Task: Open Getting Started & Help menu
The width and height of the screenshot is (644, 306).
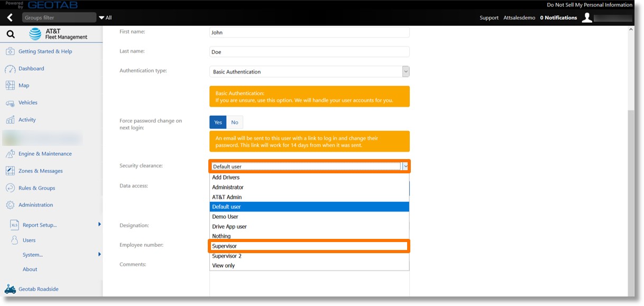Action: [45, 52]
